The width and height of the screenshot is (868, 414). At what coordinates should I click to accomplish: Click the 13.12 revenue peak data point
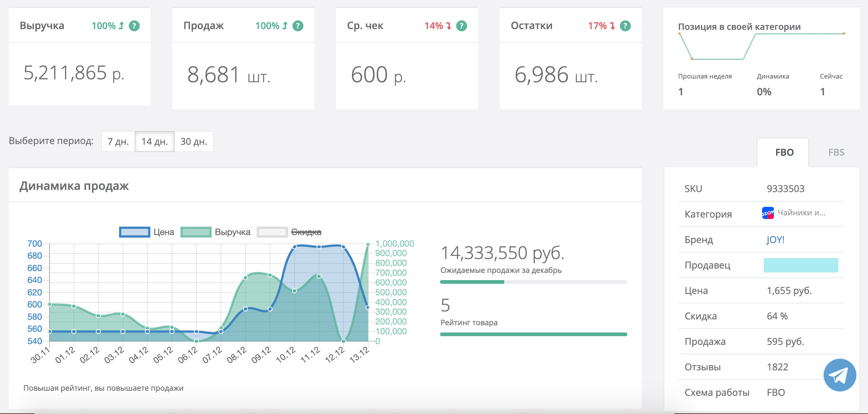(368, 245)
